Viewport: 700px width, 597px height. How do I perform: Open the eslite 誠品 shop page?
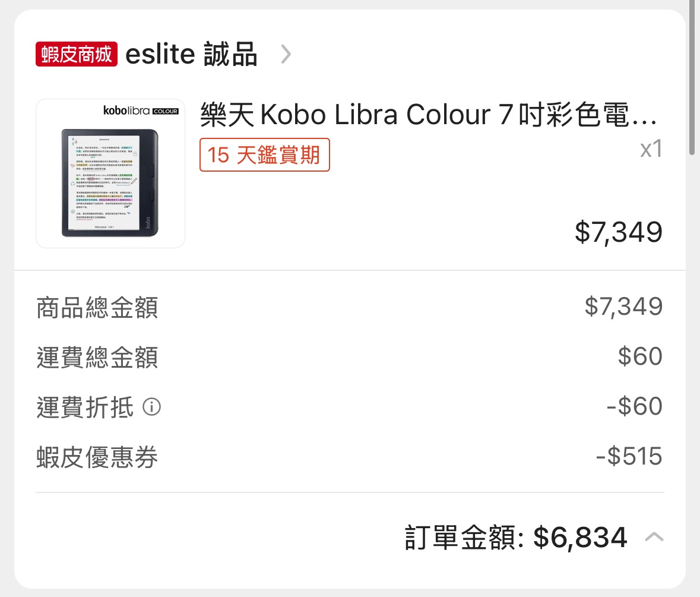(191, 55)
